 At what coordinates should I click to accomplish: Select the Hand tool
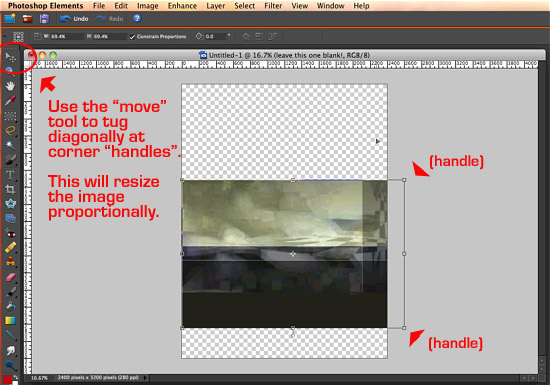pyautogui.click(x=10, y=86)
